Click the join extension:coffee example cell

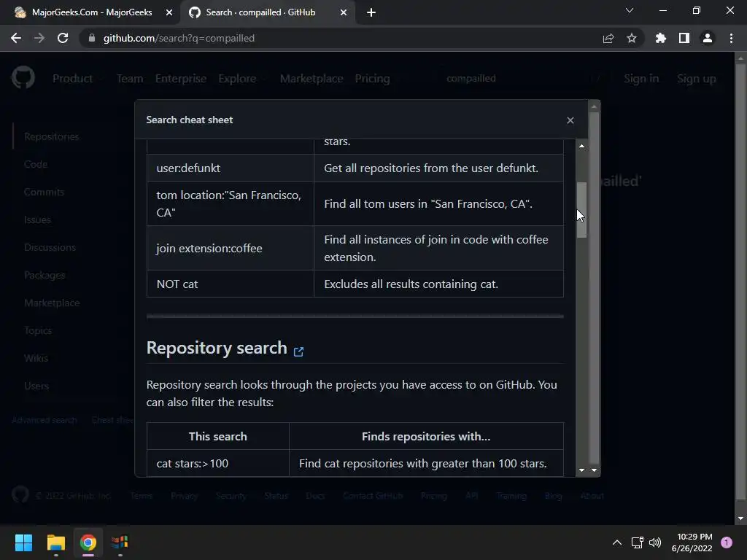[x=231, y=248]
